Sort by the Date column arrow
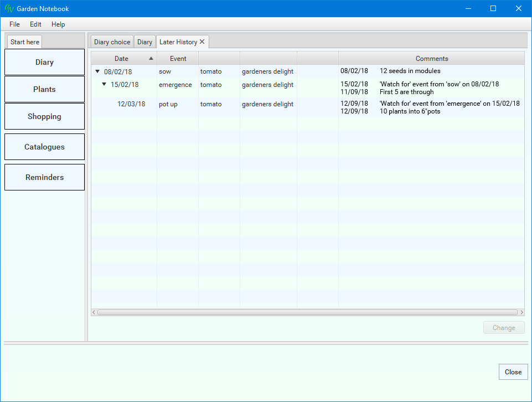 151,58
